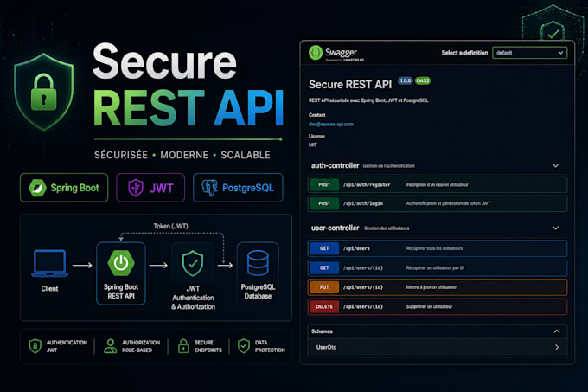Open the 'Select a definition' default dropdown
Screen dimensions: 588x392
coord(529,53)
